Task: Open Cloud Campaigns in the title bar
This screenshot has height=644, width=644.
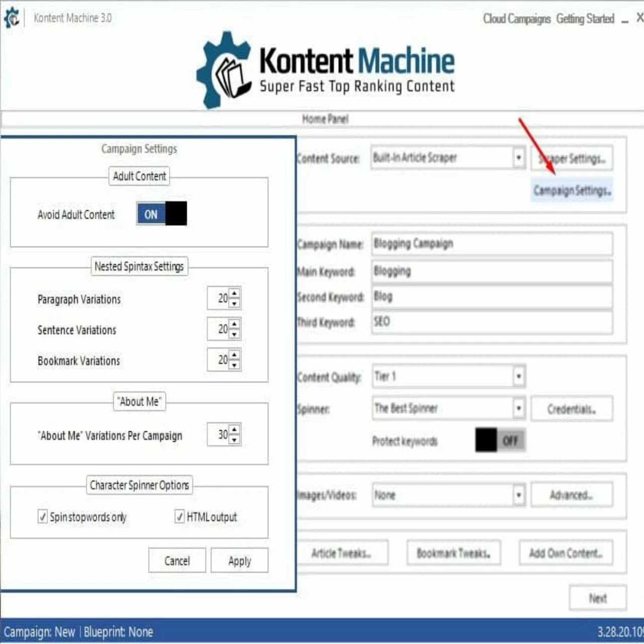Action: pos(517,19)
